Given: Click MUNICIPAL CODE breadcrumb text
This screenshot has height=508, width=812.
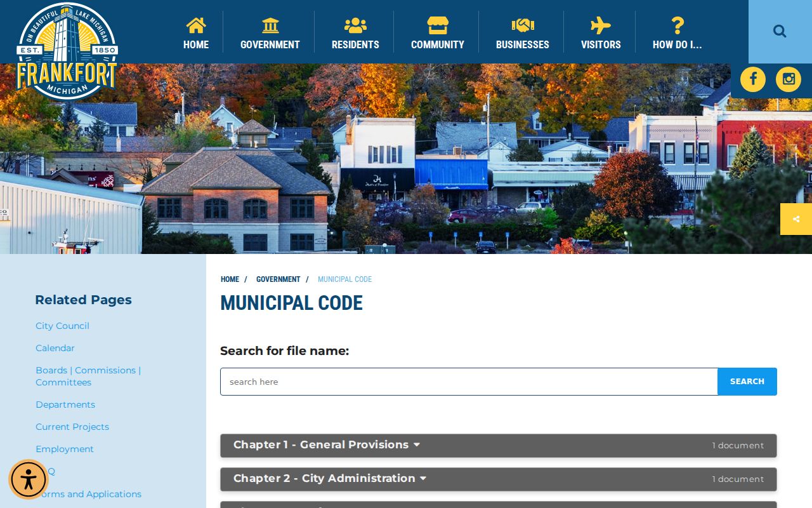Looking at the screenshot, I should click(x=344, y=279).
